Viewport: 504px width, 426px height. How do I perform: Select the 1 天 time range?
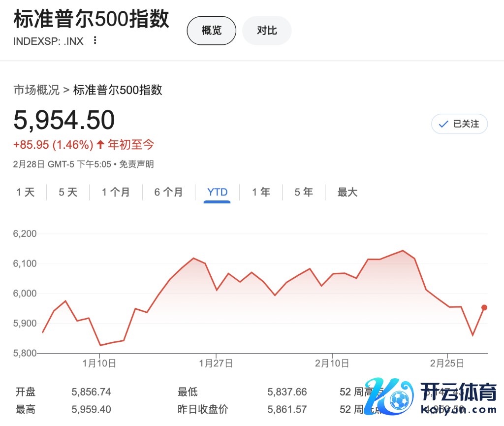[26, 192]
